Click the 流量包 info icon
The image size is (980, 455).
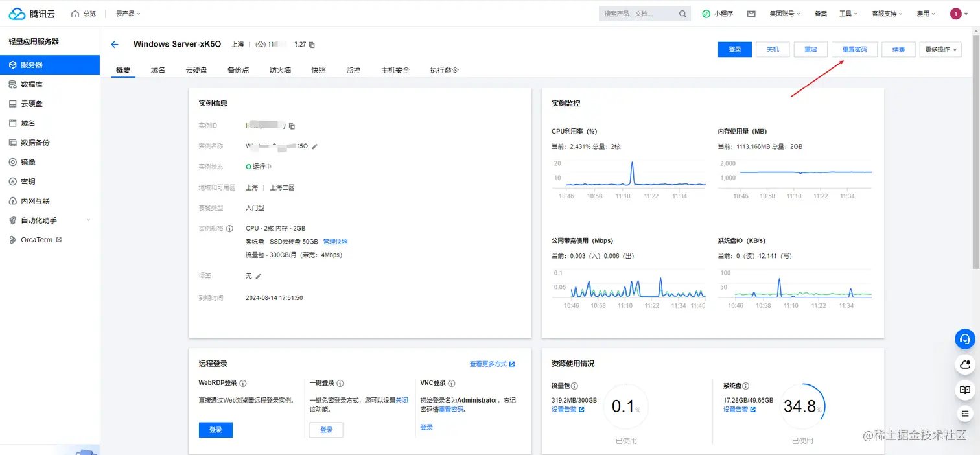pos(576,386)
